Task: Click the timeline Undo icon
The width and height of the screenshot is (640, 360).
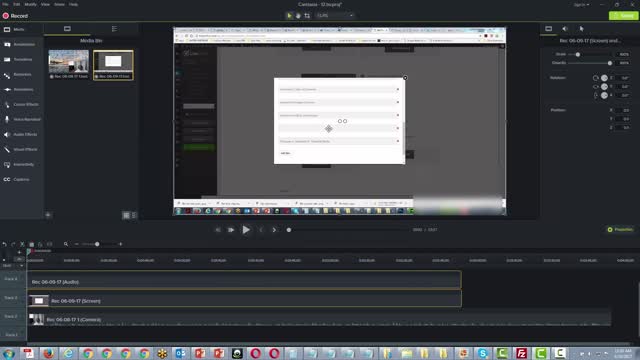Action: pos(4,244)
